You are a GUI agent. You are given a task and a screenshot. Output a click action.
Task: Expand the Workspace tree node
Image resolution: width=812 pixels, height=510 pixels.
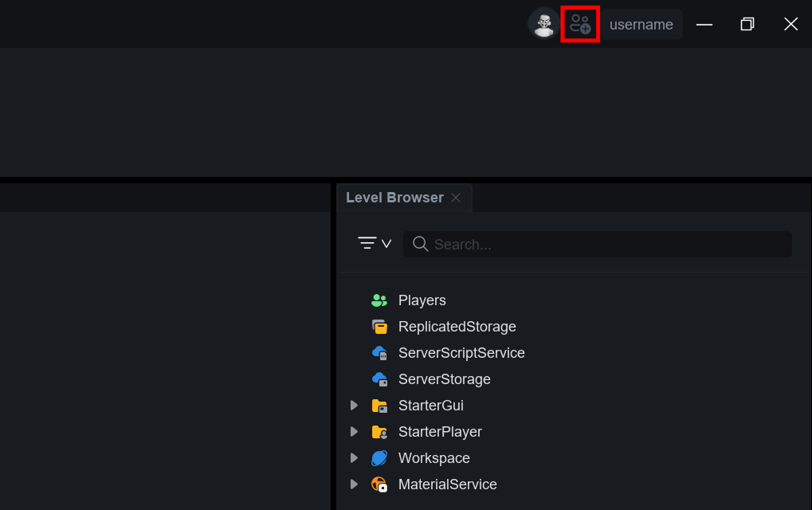tap(355, 458)
